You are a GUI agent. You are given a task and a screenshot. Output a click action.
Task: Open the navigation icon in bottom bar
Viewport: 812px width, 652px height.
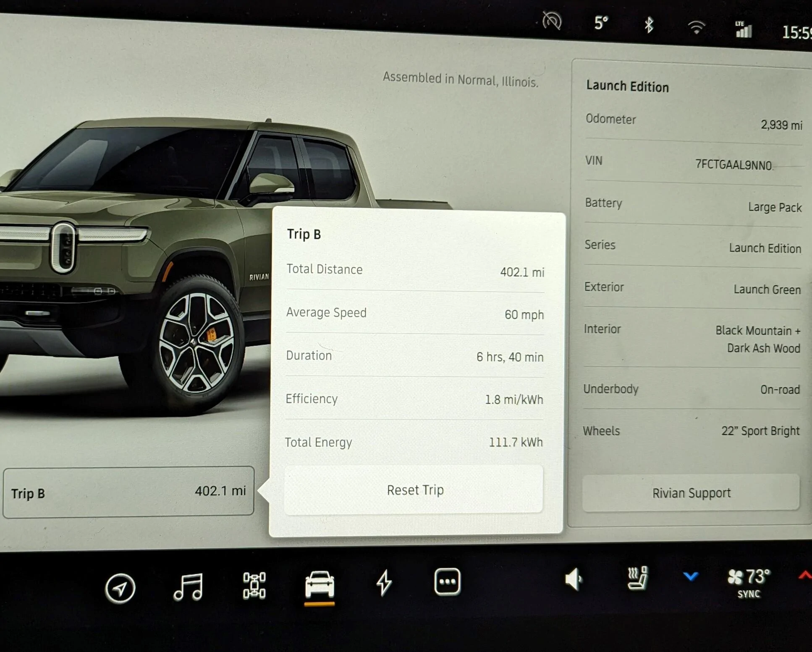tap(120, 588)
